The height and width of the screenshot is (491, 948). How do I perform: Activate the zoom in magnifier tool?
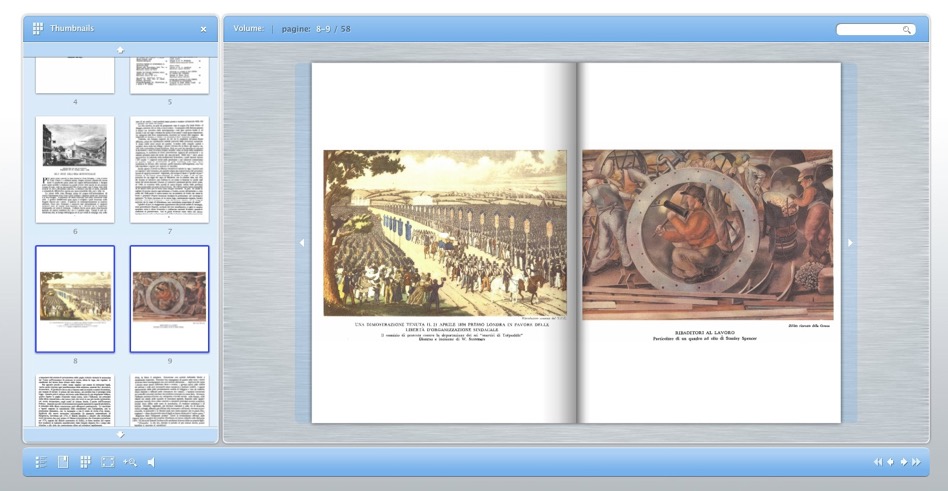129,462
